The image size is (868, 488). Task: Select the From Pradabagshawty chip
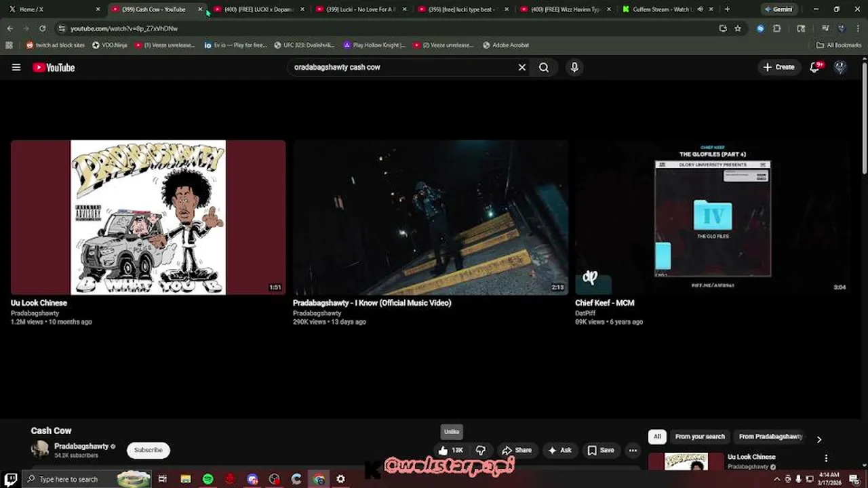[770, 436]
